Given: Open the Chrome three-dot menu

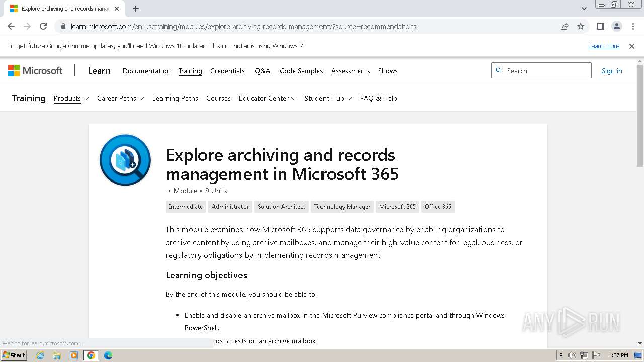Looking at the screenshot, I should [x=632, y=26].
